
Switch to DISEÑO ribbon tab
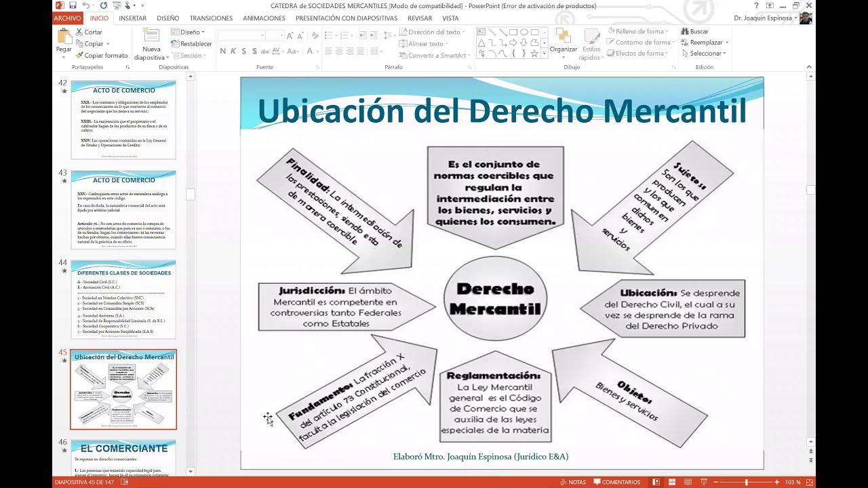pos(167,18)
